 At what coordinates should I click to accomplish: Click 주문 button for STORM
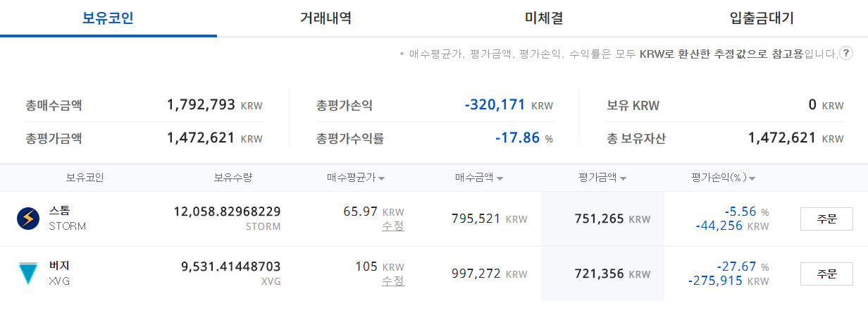(x=826, y=219)
